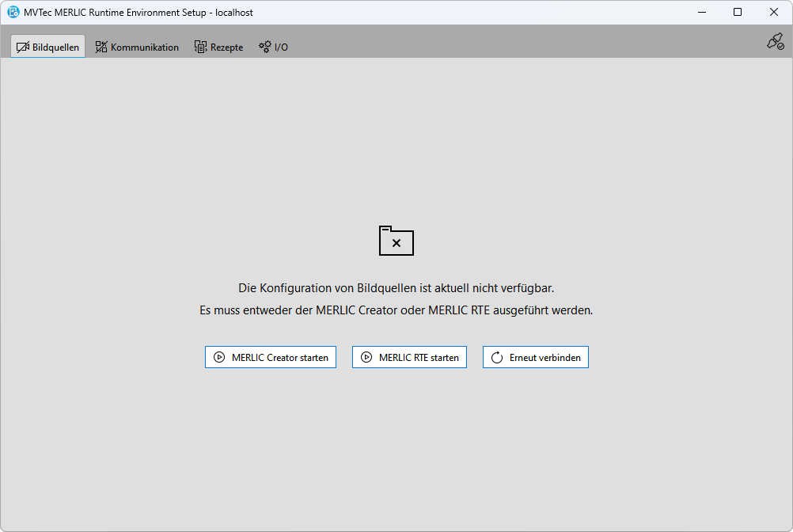Viewport: 793px width, 532px height.
Task: Click the 'nicht verfügbar' configuration message text
Action: tap(402, 288)
